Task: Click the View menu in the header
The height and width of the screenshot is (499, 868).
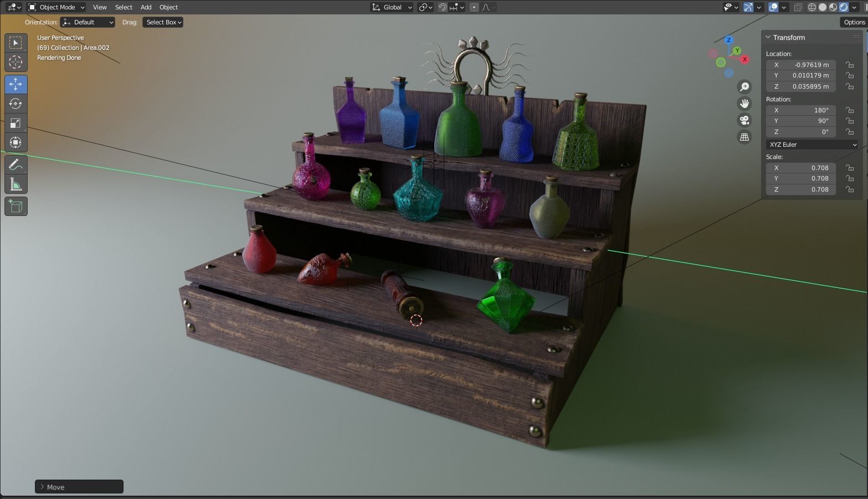Action: [x=100, y=7]
